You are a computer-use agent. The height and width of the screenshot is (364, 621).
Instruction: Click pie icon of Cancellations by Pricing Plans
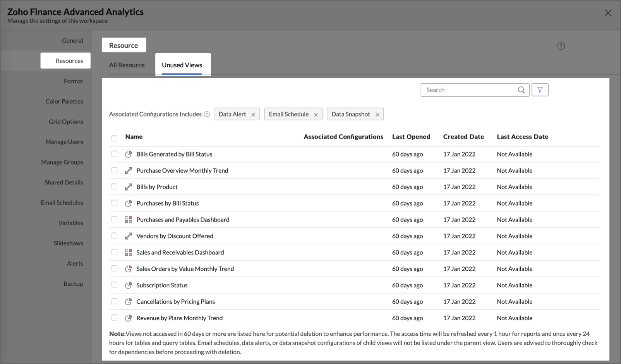129,302
